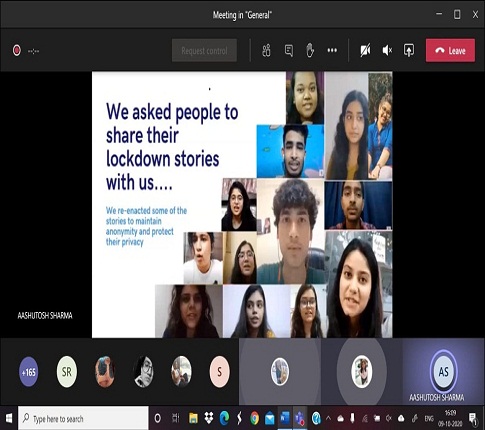Raise your hand in the meeting
This screenshot has height=430, width=485.
310,51
